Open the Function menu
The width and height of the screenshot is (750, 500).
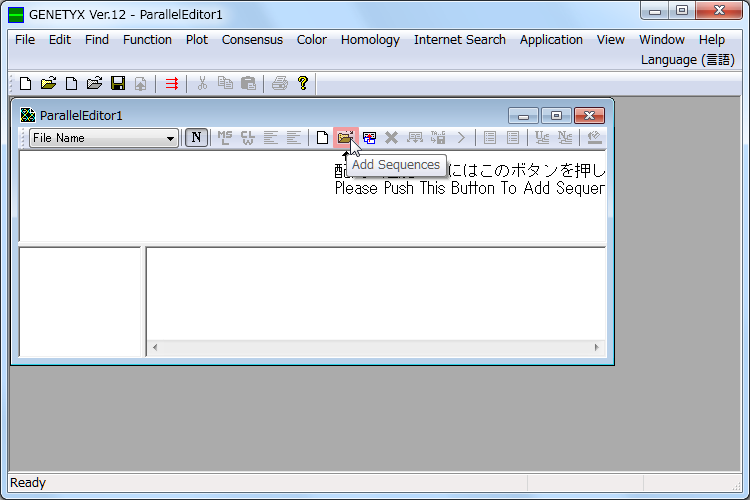tap(147, 40)
